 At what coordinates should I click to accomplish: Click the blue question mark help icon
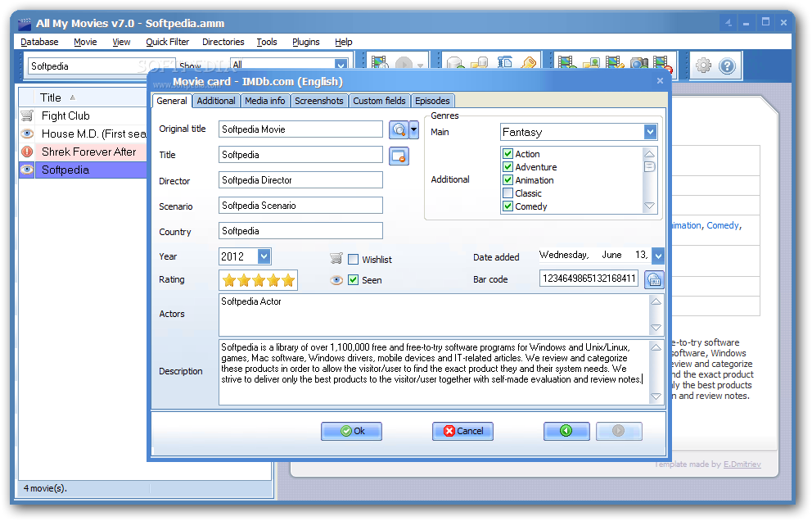(x=727, y=66)
